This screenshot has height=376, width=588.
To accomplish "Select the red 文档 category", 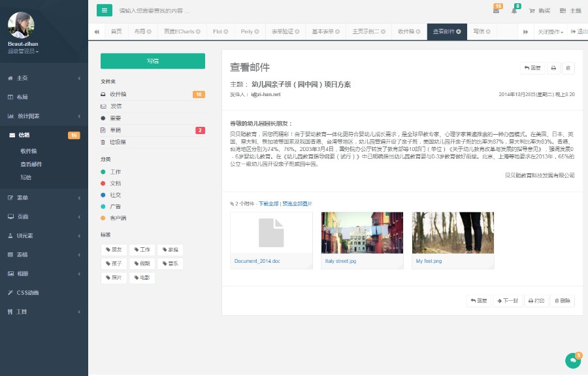I will [111, 184].
